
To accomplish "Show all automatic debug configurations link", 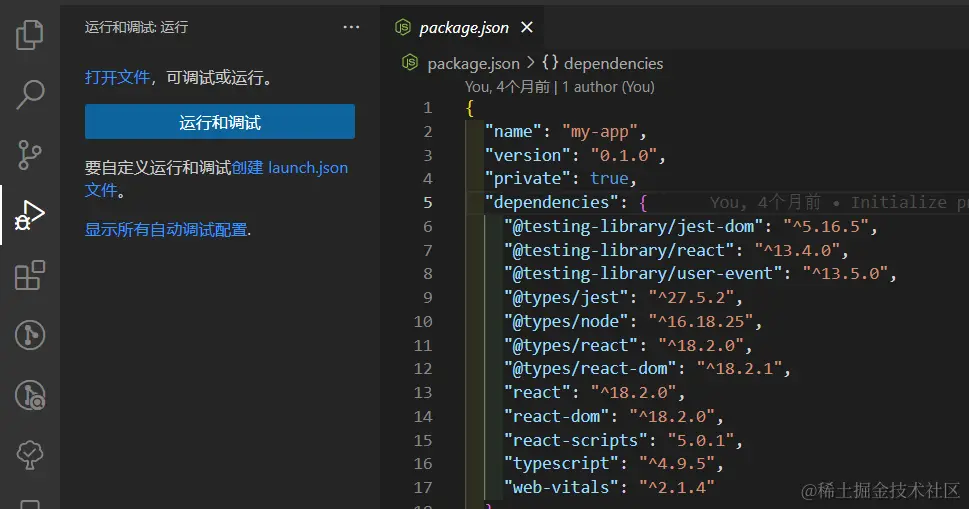I will pos(166,230).
